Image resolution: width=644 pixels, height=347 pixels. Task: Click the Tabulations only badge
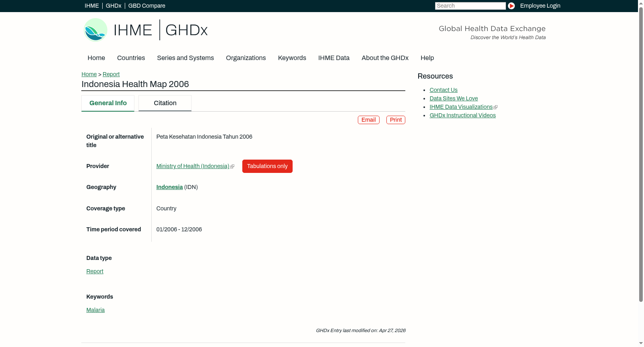click(267, 166)
